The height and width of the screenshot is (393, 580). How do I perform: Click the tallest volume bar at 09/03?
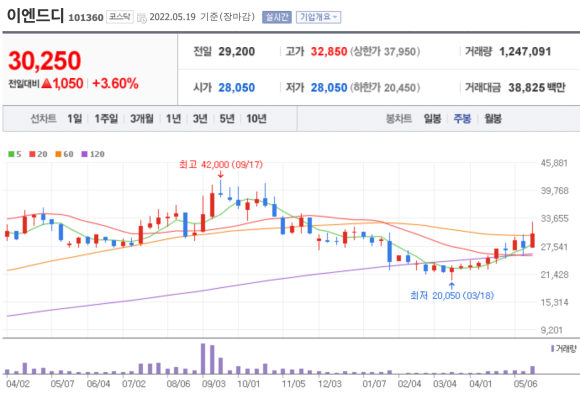point(203,359)
